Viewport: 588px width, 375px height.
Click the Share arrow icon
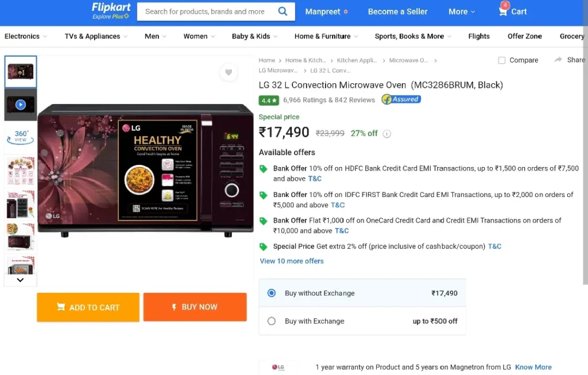[558, 60]
